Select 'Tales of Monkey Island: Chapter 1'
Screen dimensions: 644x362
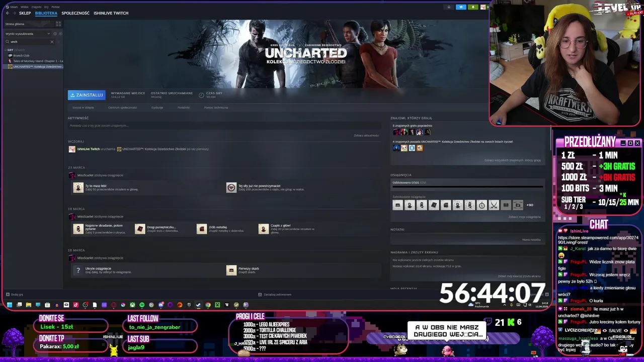click(x=35, y=61)
